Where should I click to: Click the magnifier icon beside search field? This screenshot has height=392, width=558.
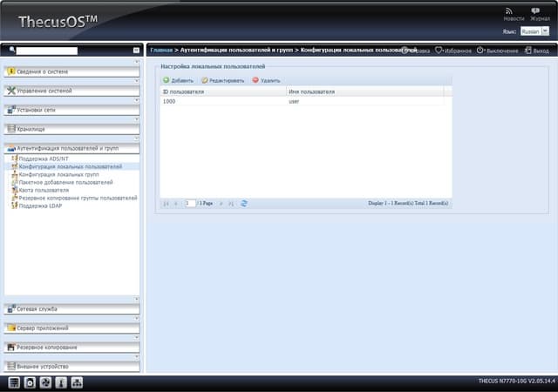point(12,50)
